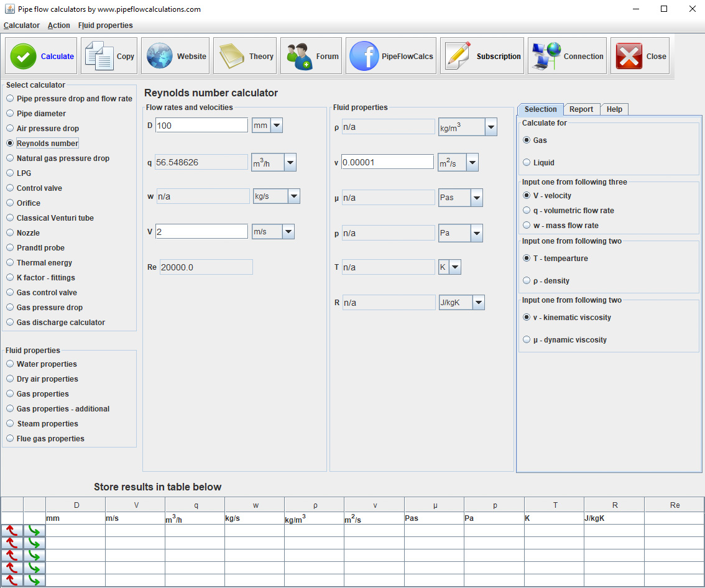Viewport: 705px width, 588px height.
Task: Click the diameter D input field
Action: 201,126
